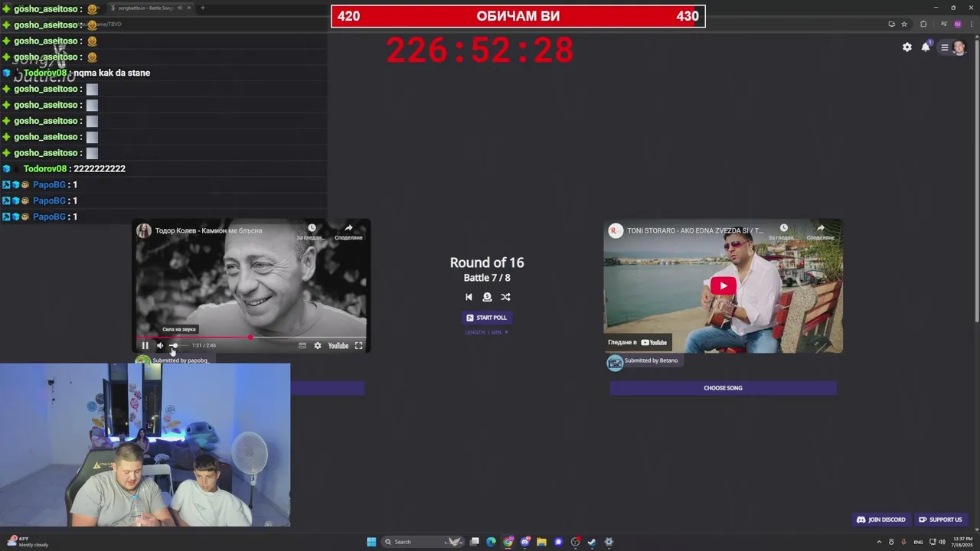Open Steam from the taskbar
The width and height of the screenshot is (980, 551).
(x=592, y=542)
